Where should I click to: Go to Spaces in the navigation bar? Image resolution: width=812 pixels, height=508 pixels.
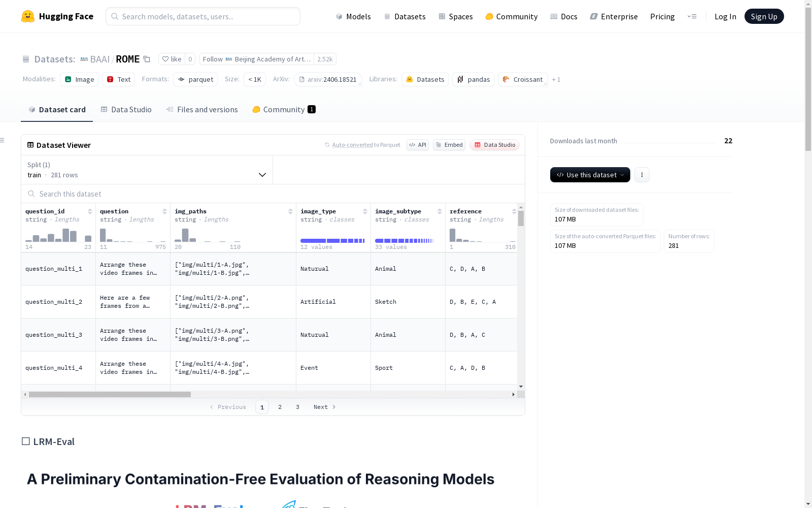pyautogui.click(x=456, y=17)
